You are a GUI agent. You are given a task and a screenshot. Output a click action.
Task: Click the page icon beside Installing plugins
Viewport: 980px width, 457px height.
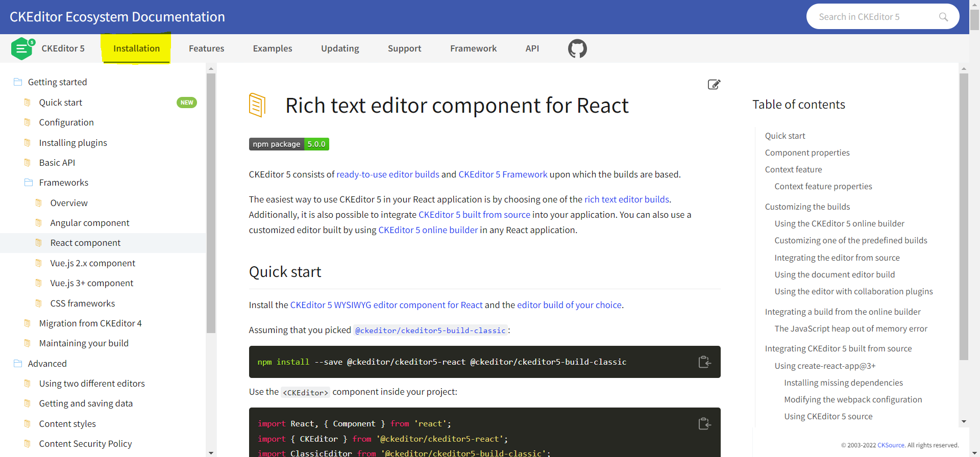[x=28, y=142]
